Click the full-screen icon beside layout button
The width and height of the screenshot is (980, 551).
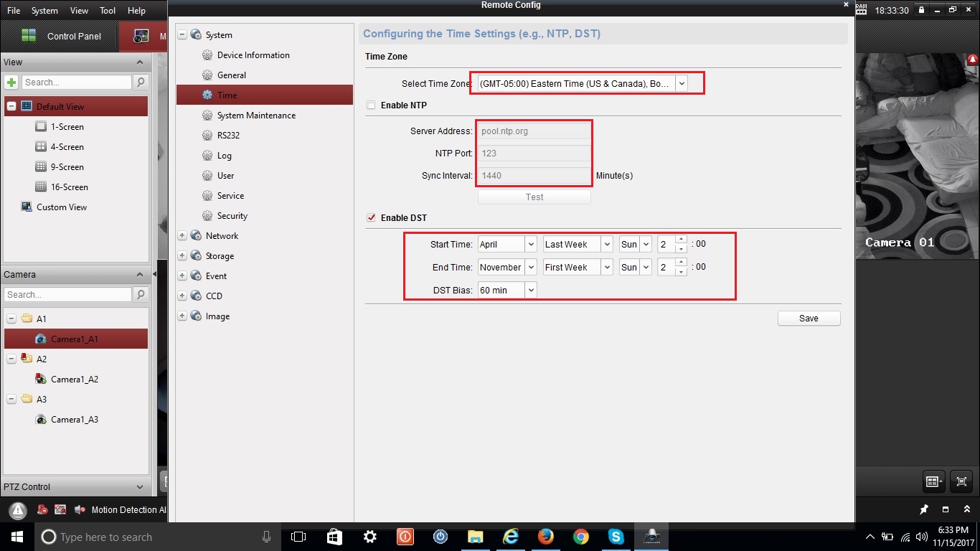click(x=962, y=481)
